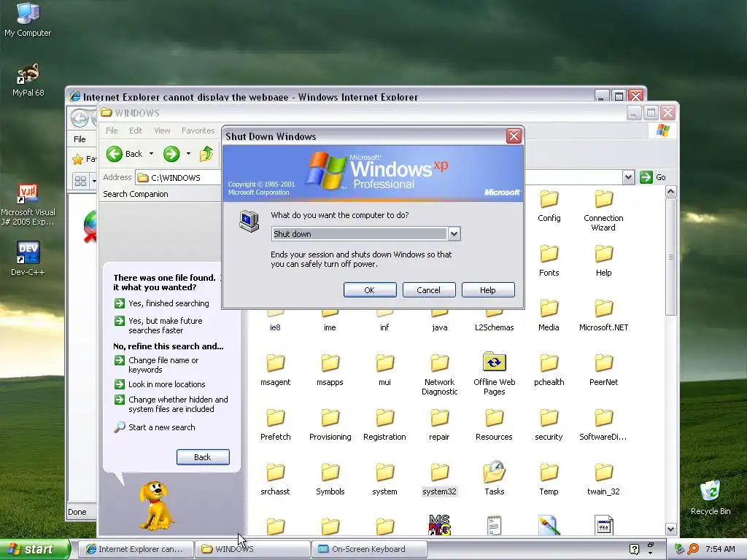Image resolution: width=747 pixels, height=560 pixels.
Task: Open the Connection Wizard folder
Action: tap(603, 211)
